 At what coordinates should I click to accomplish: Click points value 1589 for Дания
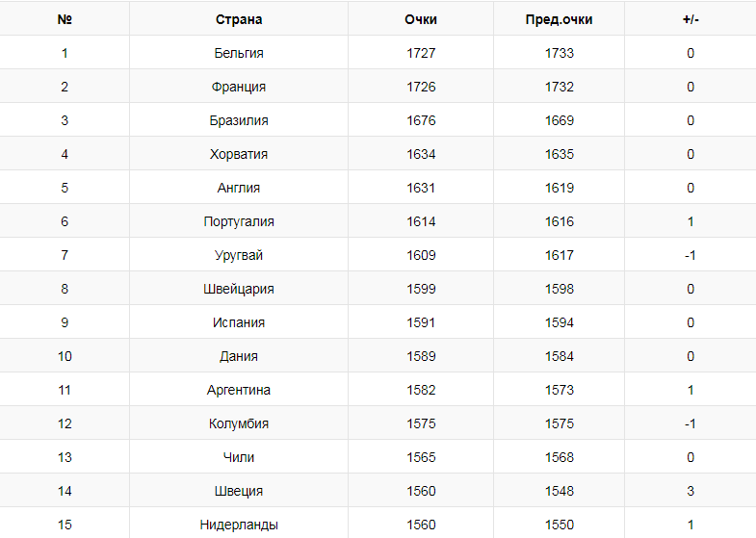421,356
